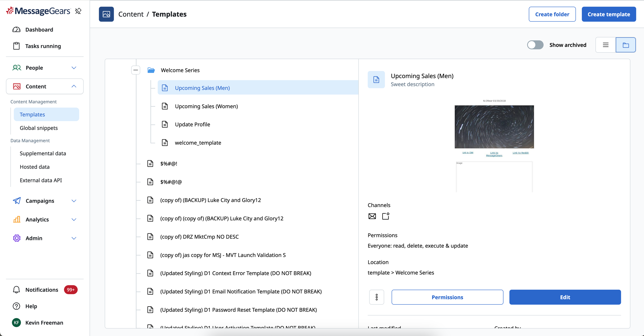Click the Permissions button
The width and height of the screenshot is (644, 336).
tap(447, 297)
